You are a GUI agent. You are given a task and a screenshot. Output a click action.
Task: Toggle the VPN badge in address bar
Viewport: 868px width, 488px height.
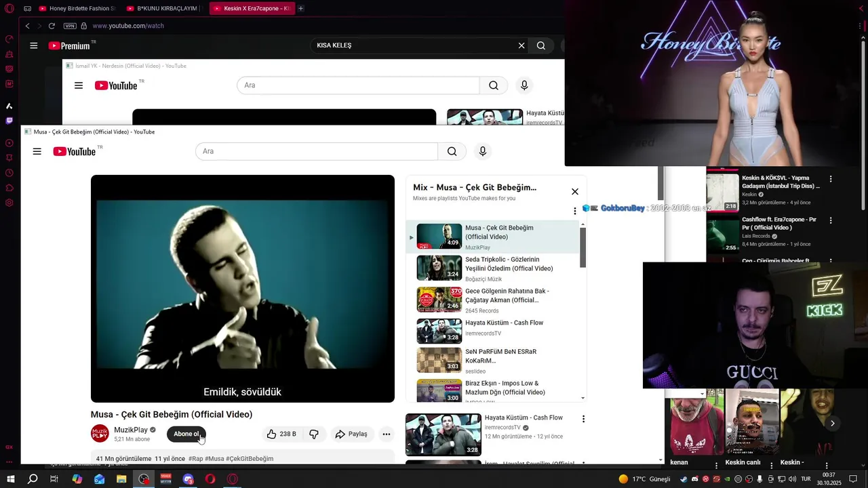click(x=70, y=26)
